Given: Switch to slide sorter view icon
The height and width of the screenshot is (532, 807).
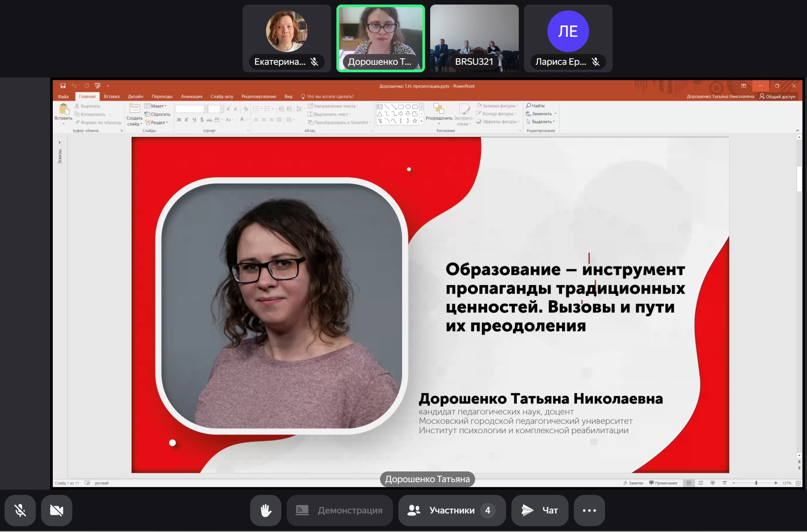Looking at the screenshot, I should (x=701, y=483).
